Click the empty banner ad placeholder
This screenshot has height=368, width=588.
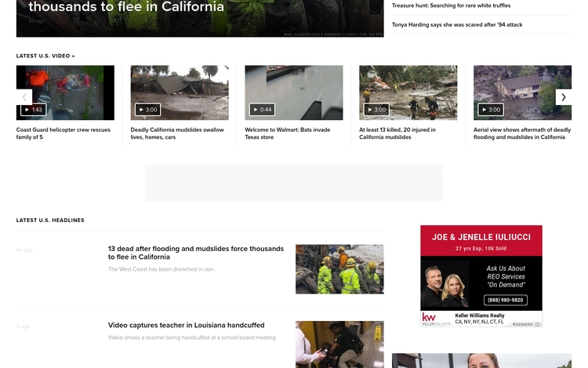[294, 183]
